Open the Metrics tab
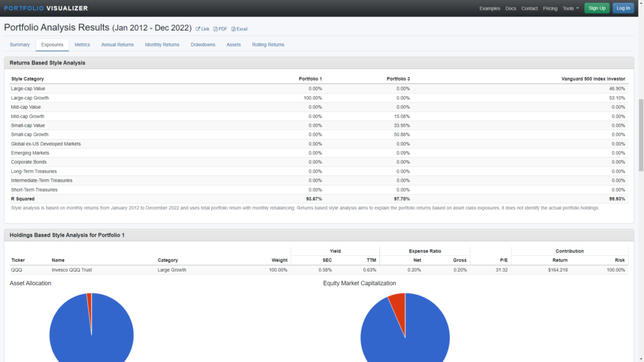Screen dimensions: 644x362 [82, 45]
